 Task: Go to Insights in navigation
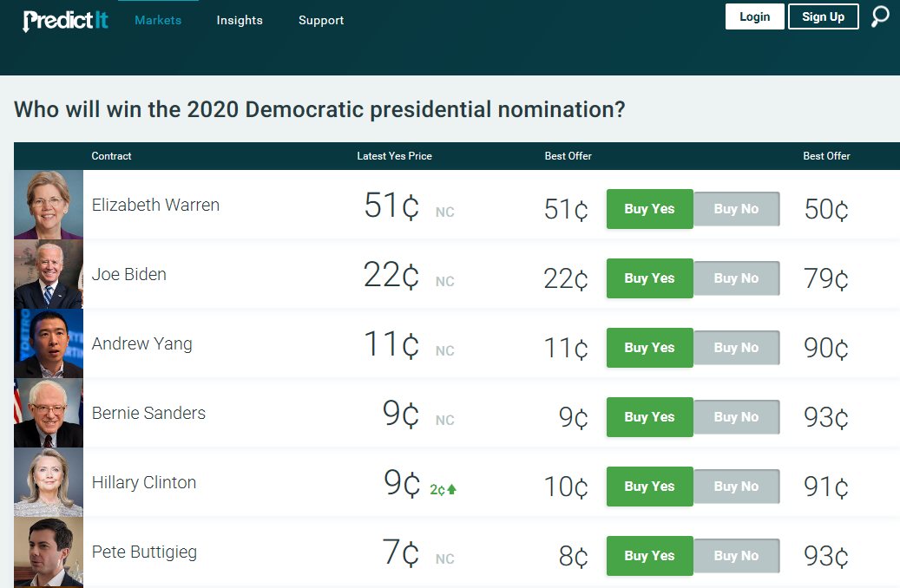click(240, 20)
